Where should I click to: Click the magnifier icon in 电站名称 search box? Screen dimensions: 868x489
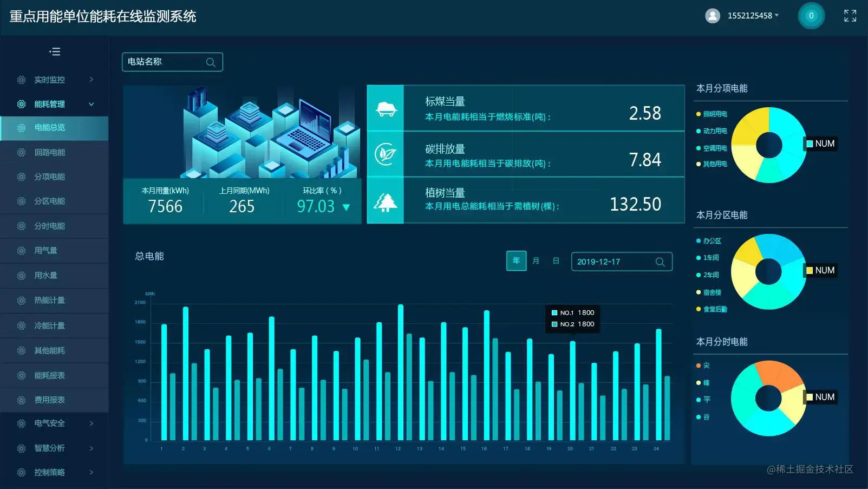[211, 62]
